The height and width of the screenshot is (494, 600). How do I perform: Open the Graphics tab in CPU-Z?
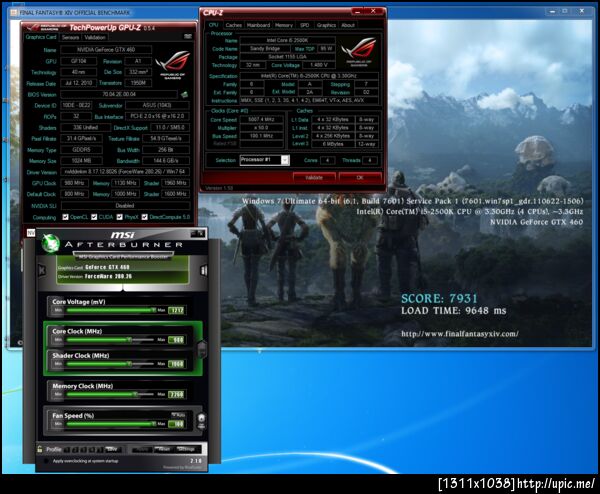tap(326, 25)
